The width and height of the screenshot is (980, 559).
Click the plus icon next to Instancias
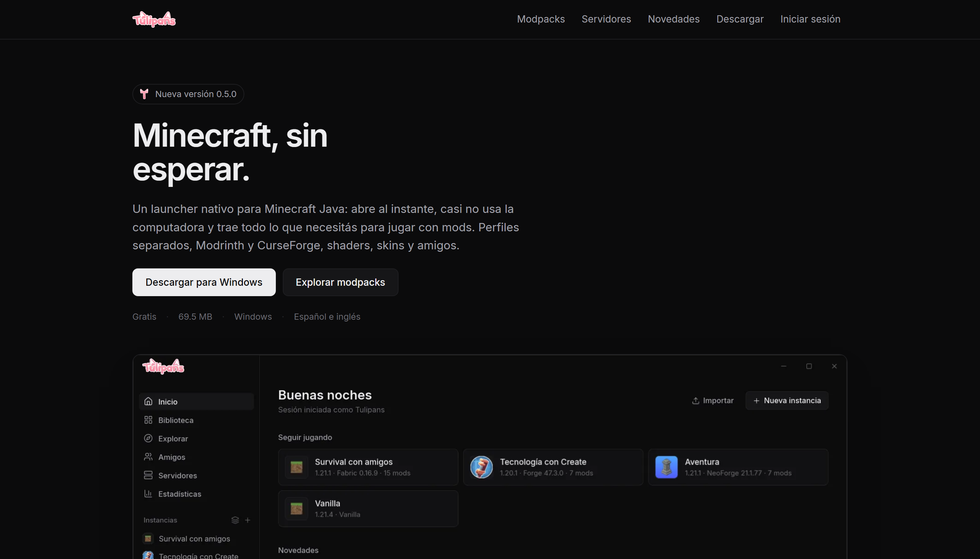(248, 520)
